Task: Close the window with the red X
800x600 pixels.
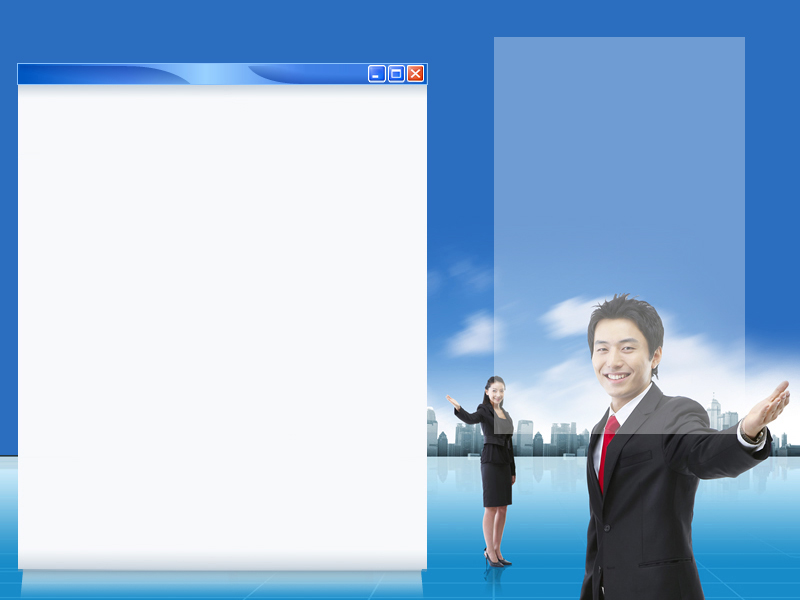Action: [415, 74]
